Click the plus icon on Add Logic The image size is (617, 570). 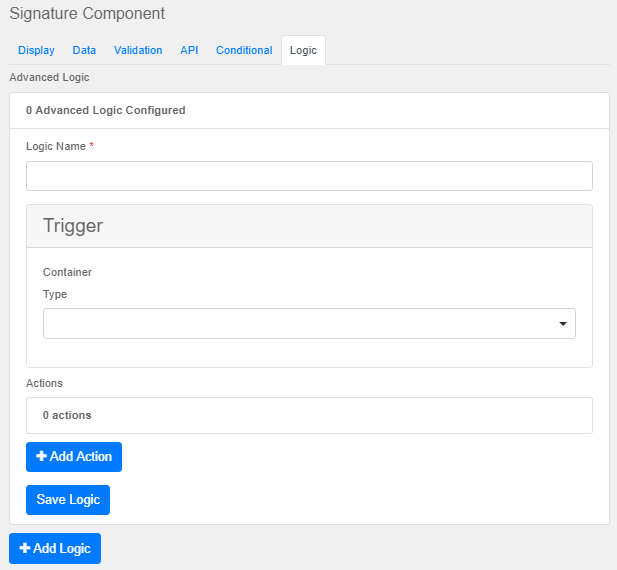click(x=25, y=549)
